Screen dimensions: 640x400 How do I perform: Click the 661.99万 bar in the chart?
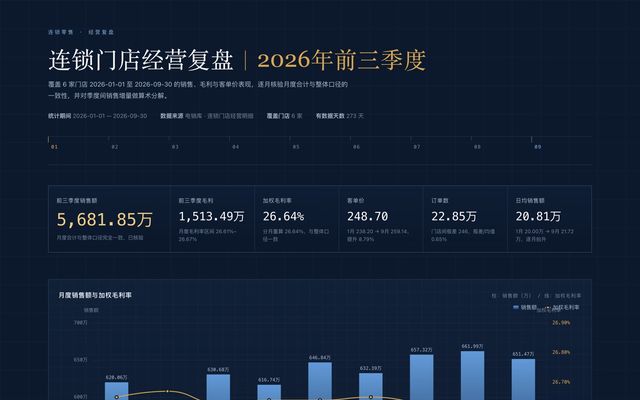[x=473, y=376]
